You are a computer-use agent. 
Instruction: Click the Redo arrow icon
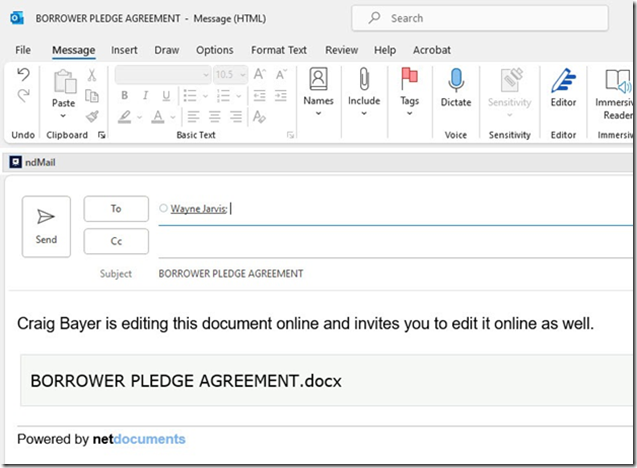click(23, 95)
